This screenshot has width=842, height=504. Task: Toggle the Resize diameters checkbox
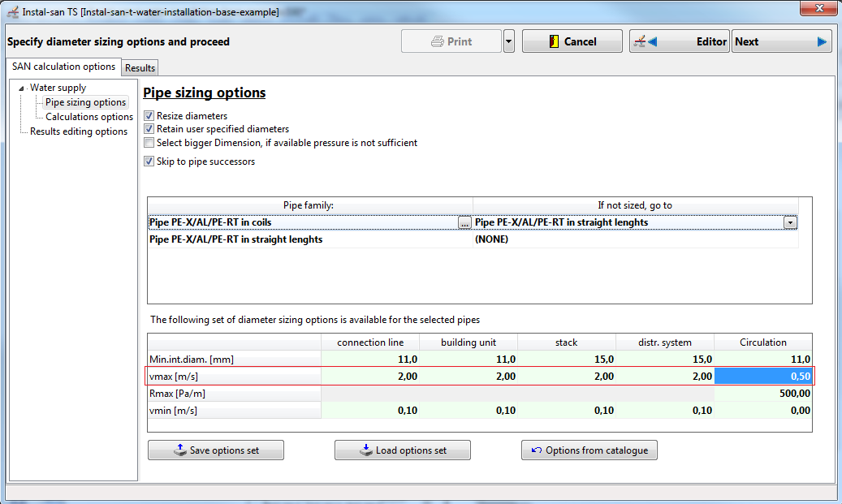[x=149, y=115]
